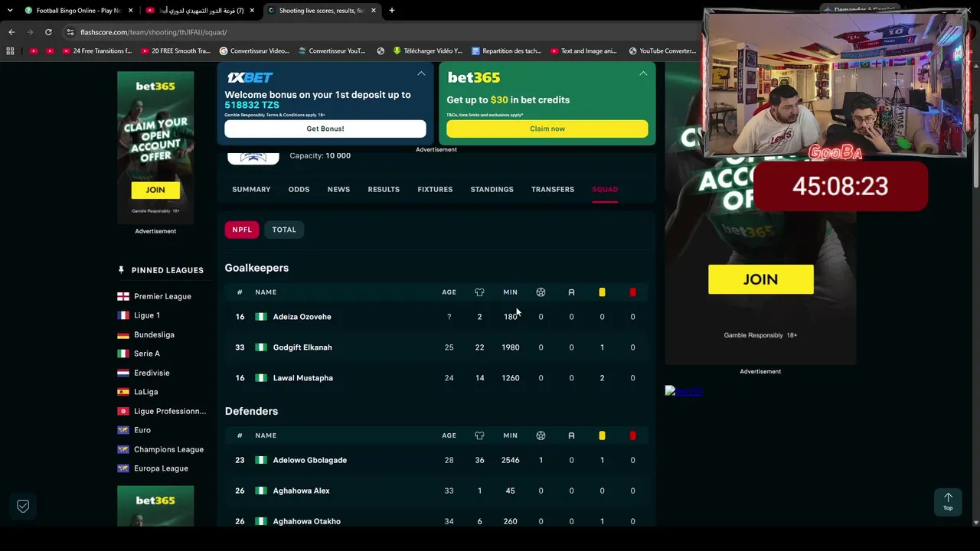980x551 pixels.
Task: Open the 'Text and Image ani...' bookmark
Action: 583,51
